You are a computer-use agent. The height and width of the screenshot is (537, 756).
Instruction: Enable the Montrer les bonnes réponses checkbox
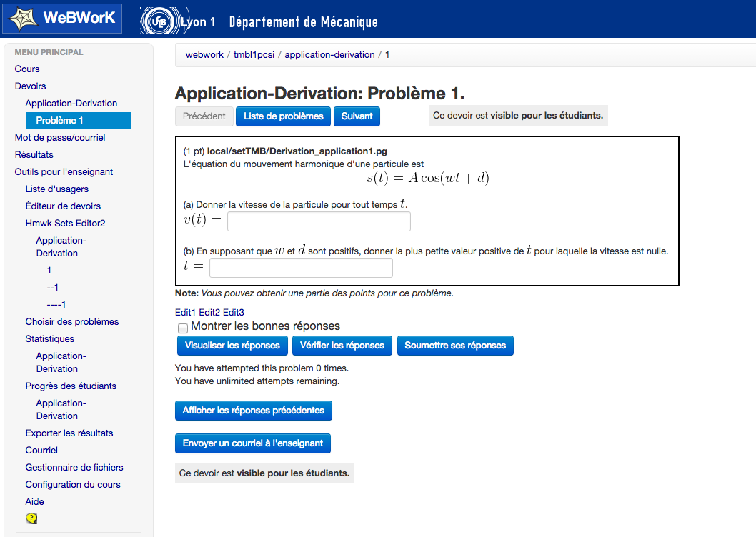(x=183, y=328)
